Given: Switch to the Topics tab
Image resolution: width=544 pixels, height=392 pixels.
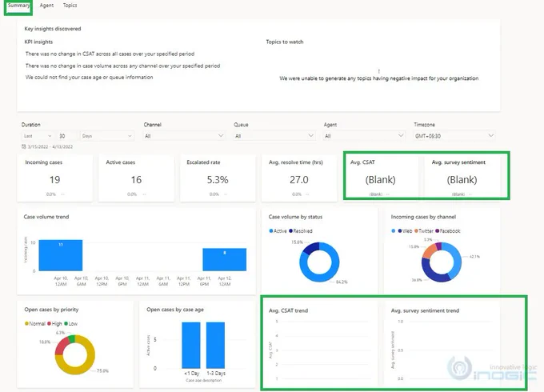Looking at the screenshot, I should (70, 6).
